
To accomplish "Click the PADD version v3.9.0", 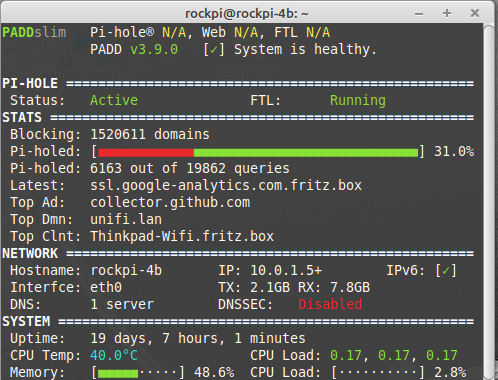I will click(154, 50).
